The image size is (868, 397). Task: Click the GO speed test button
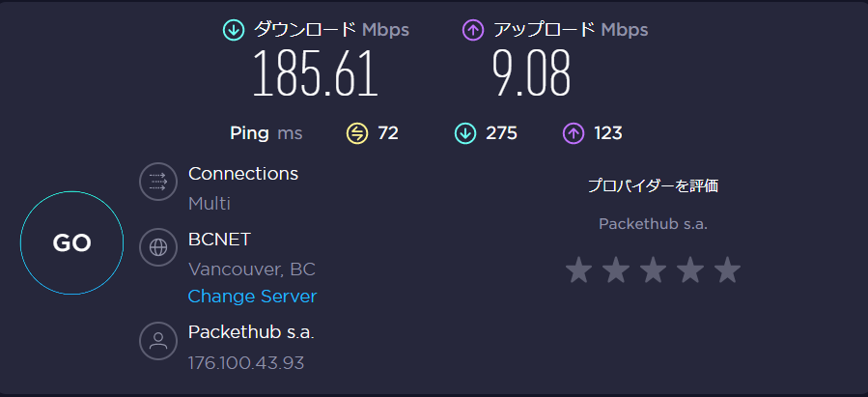(x=72, y=243)
